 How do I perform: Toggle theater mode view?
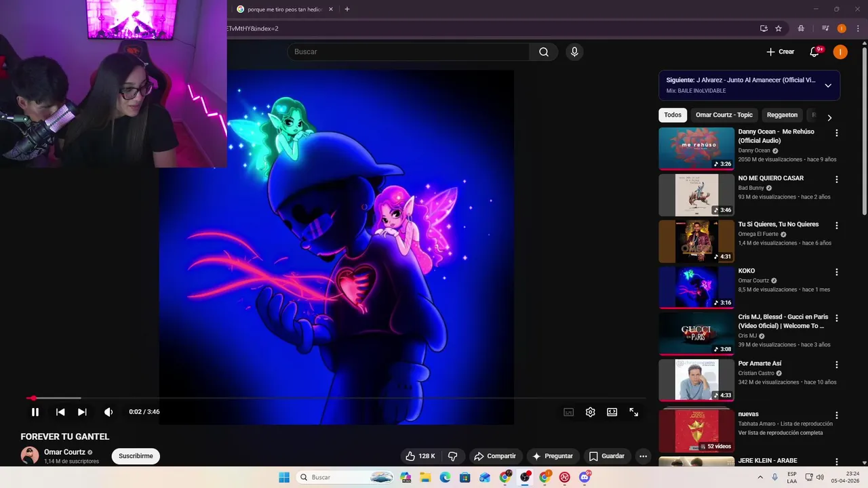[612, 412]
